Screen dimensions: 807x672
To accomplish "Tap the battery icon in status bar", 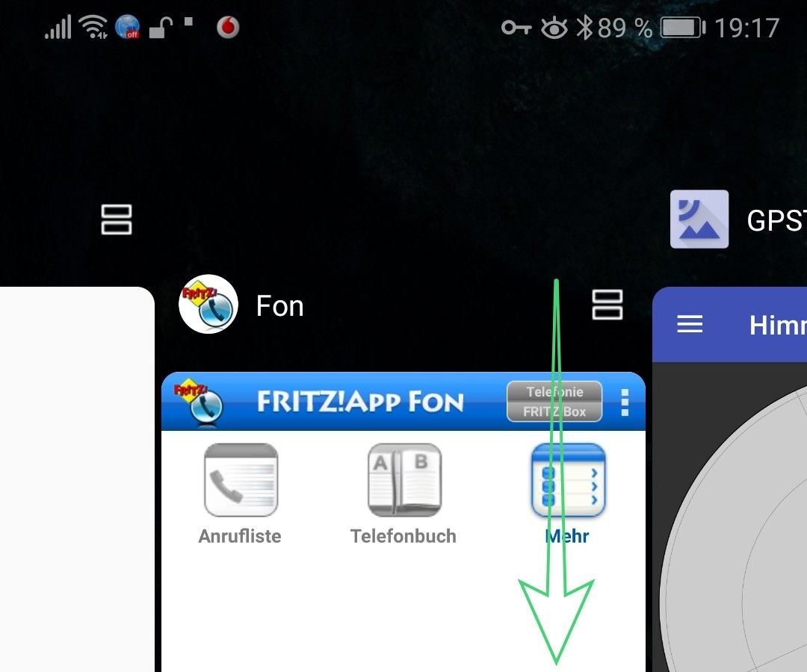I will coord(683,27).
